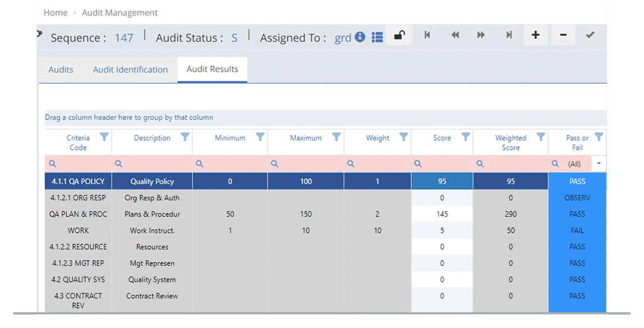644x328 pixels.
Task: Add a new audit with the plus icon
Action: click(535, 35)
